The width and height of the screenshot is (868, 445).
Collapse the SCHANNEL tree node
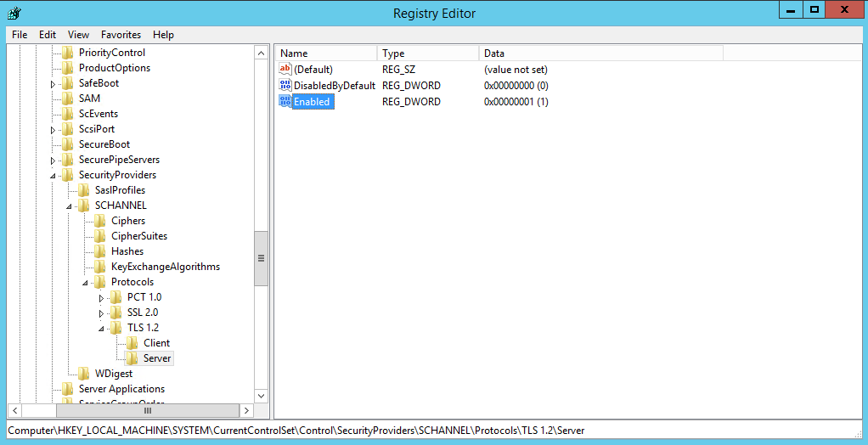point(70,206)
